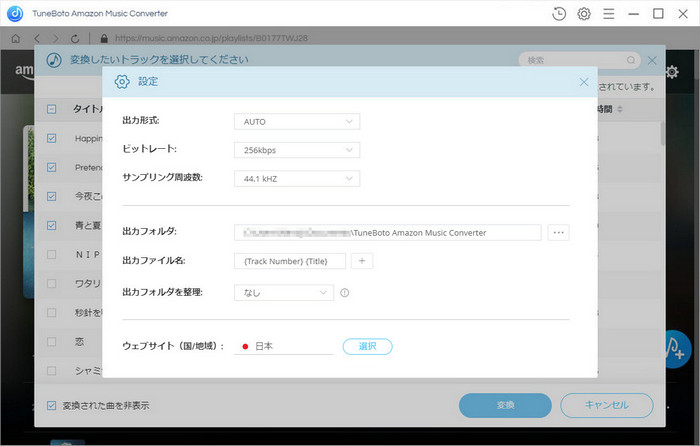The height and width of the screenshot is (446, 700).
Task: Navigate forward with the right arrow
Action: click(x=55, y=39)
